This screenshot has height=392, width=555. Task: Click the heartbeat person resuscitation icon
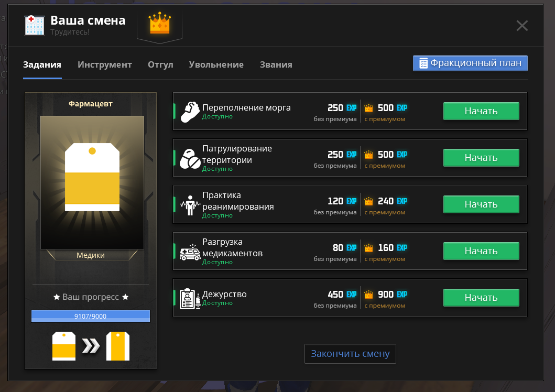(x=190, y=205)
